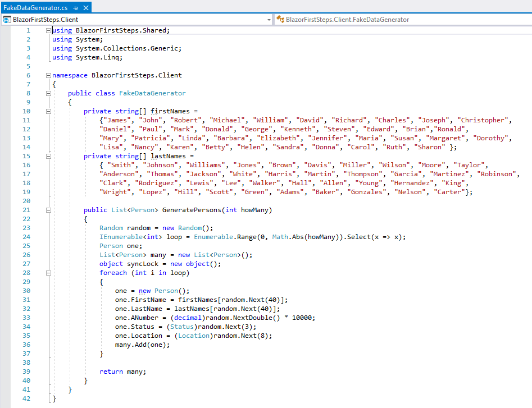Click line number 20 in the margin
The width and height of the screenshot is (532, 408).
pos(26,201)
